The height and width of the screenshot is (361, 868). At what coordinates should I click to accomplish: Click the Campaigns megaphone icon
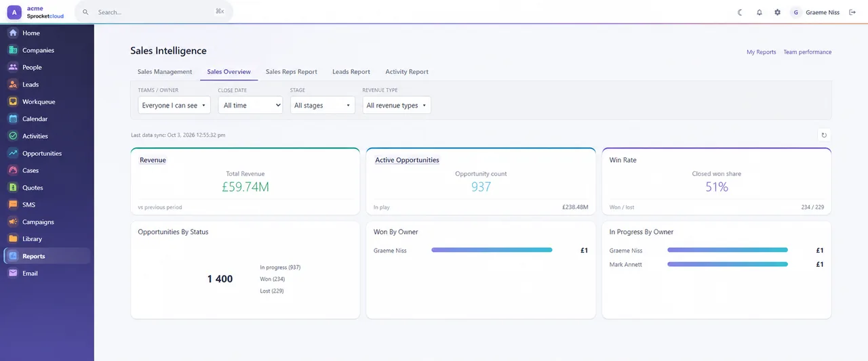[13, 222]
